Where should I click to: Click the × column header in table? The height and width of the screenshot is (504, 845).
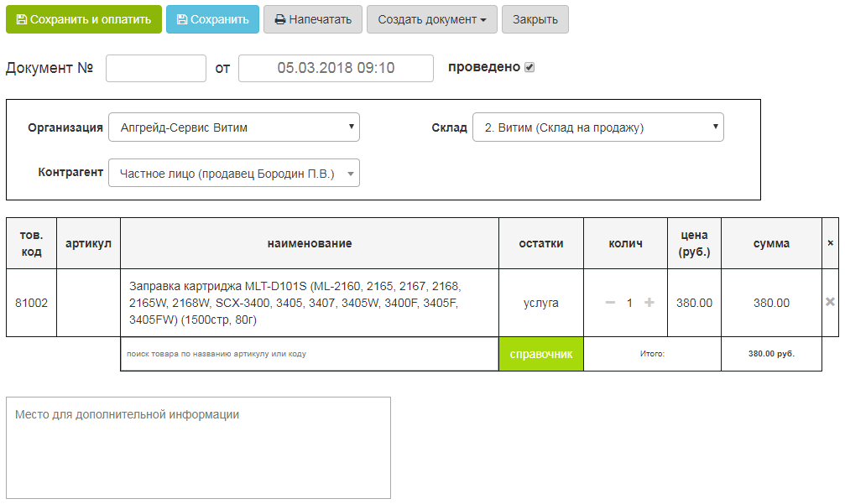(x=830, y=243)
